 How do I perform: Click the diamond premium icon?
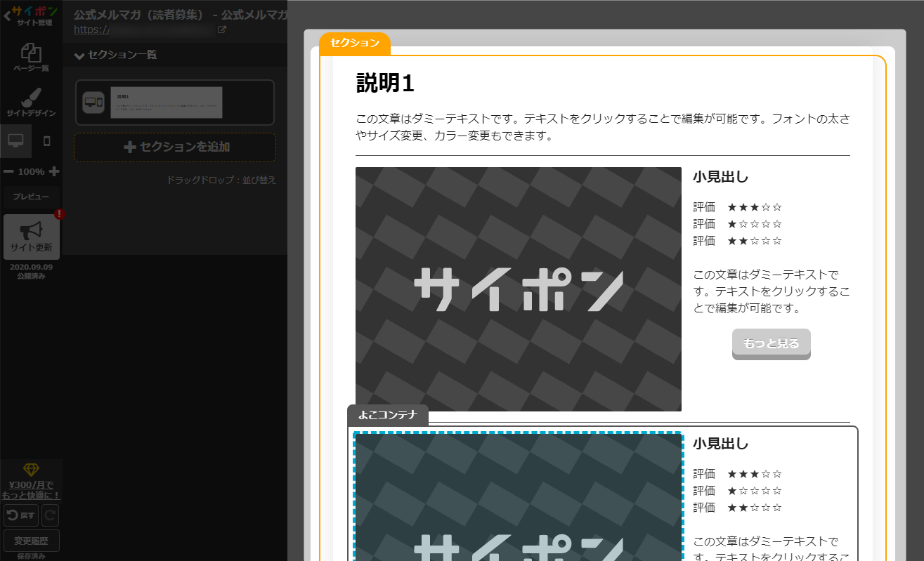click(x=32, y=470)
